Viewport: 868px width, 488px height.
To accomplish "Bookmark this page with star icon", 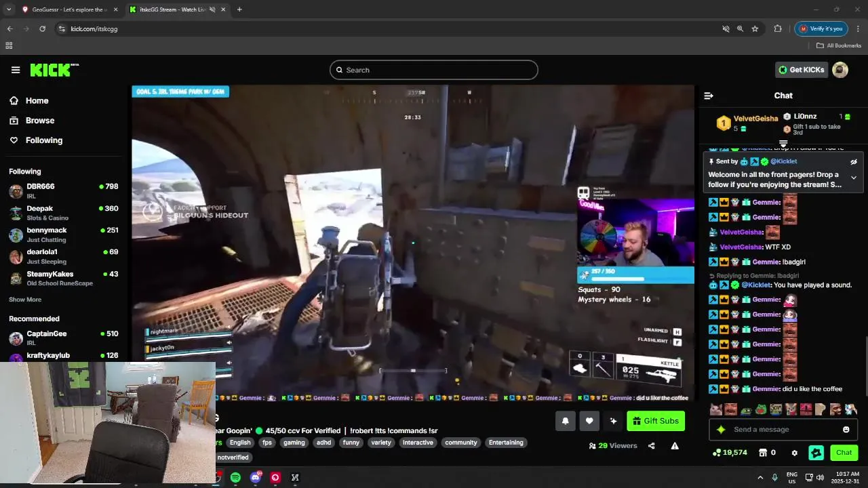I will tap(755, 29).
